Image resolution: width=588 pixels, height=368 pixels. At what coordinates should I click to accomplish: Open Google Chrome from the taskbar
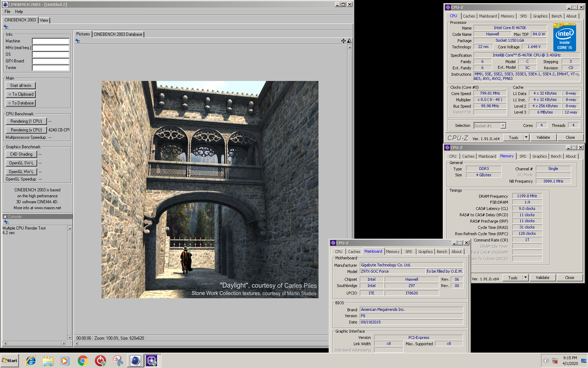pos(83,360)
